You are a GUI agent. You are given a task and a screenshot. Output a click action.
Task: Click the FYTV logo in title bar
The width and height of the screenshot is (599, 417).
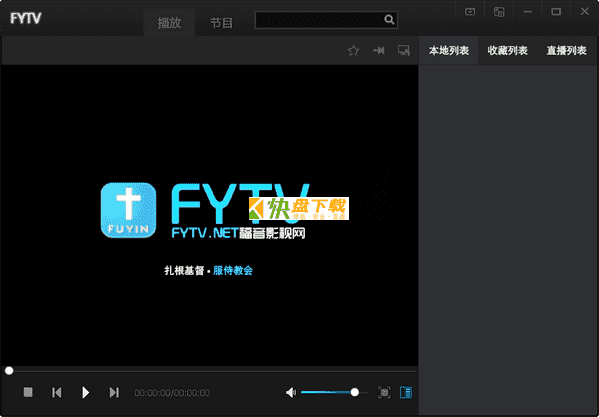tap(26, 18)
